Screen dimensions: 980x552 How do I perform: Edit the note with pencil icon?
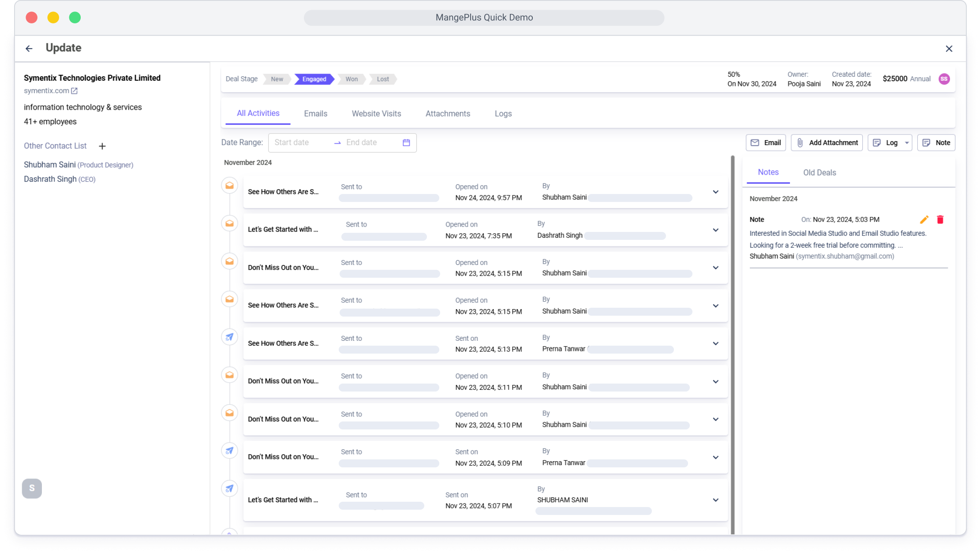(x=924, y=220)
